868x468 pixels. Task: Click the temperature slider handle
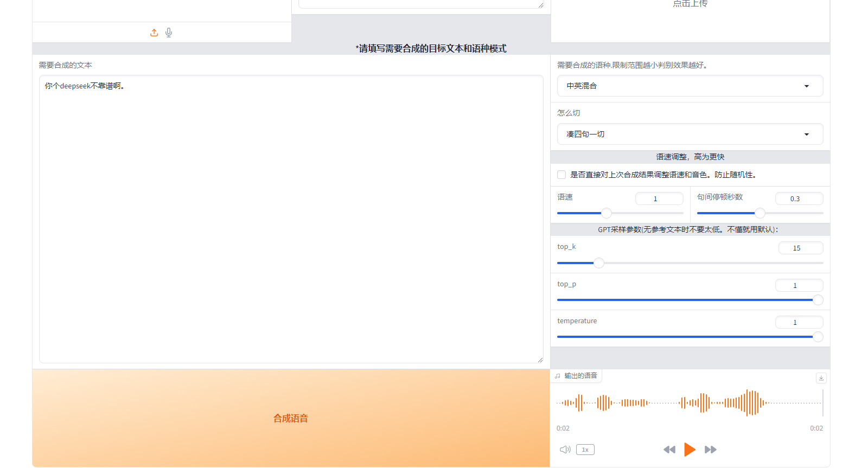point(818,337)
